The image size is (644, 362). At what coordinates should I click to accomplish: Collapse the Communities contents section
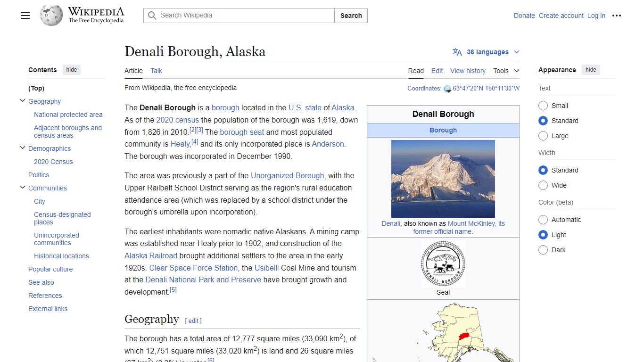click(x=22, y=188)
